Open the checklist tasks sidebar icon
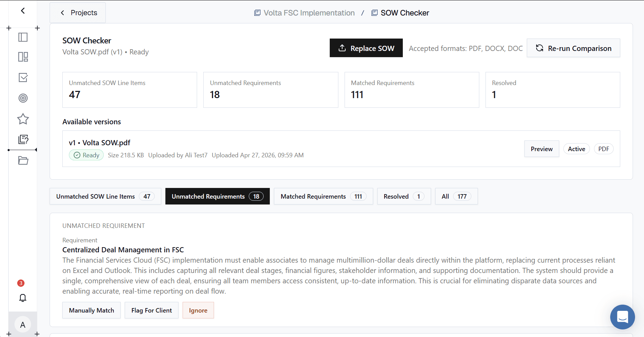Viewport: 644px width, 337px height. [23, 77]
